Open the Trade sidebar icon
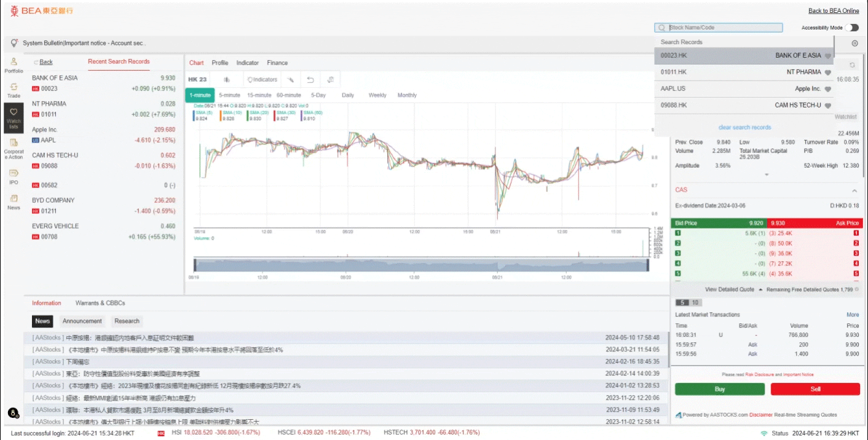This screenshot has height=440, width=868. 14,90
